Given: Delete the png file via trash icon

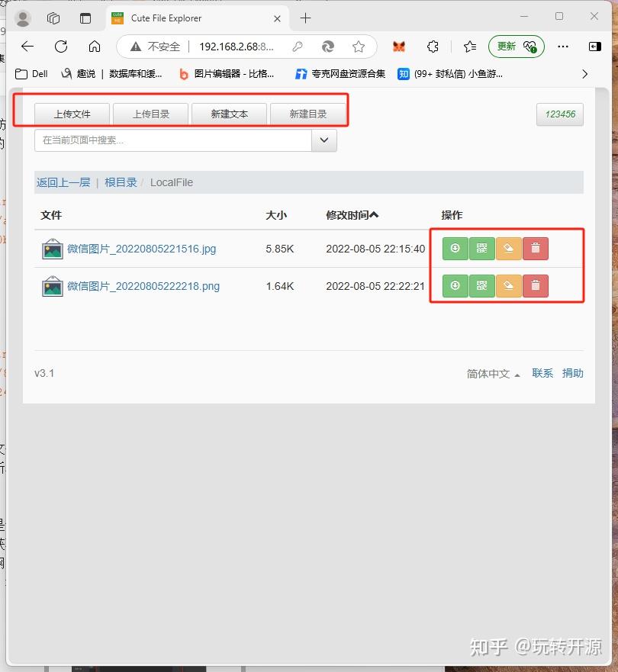Looking at the screenshot, I should (x=535, y=286).
